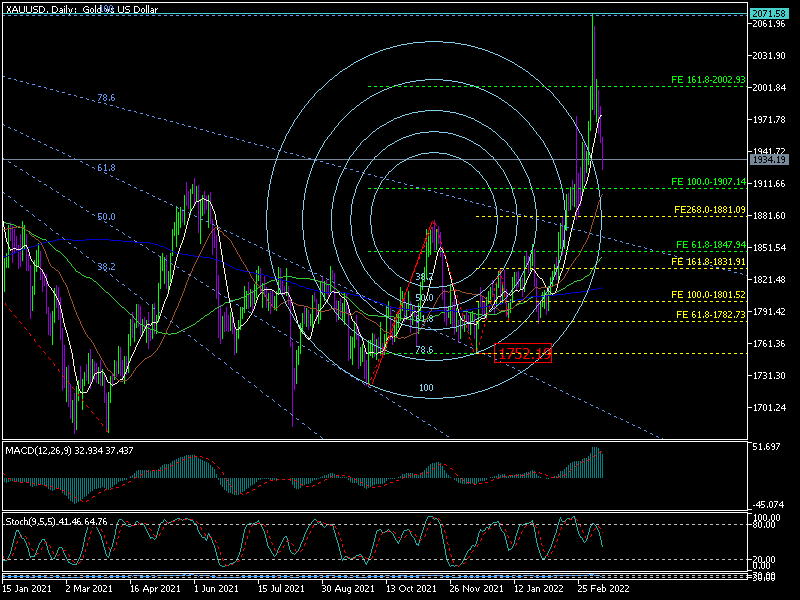Click the FE 61.8-1847.94 expansion label
This screenshot has width=800, height=600.
click(x=711, y=244)
